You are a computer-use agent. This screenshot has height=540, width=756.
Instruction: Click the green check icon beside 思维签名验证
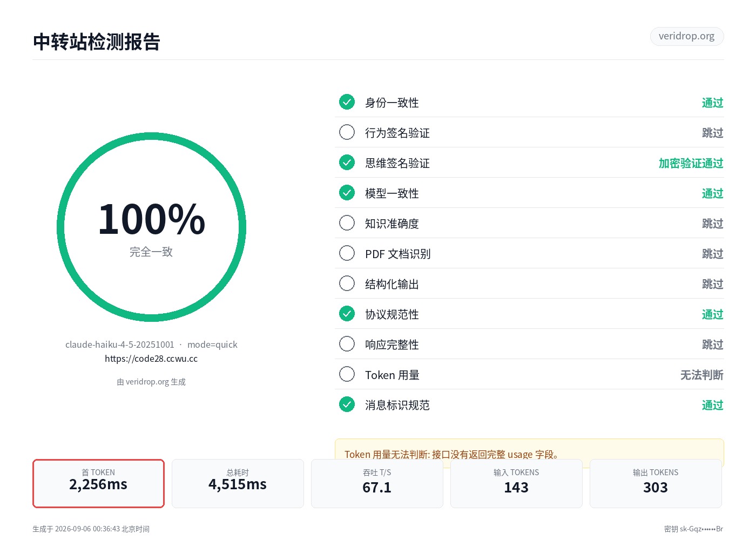347,163
